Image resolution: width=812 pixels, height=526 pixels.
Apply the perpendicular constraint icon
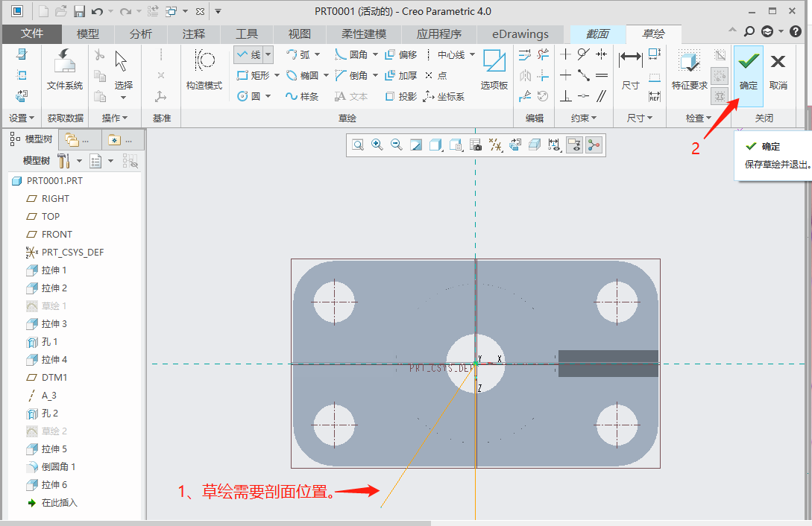point(565,96)
